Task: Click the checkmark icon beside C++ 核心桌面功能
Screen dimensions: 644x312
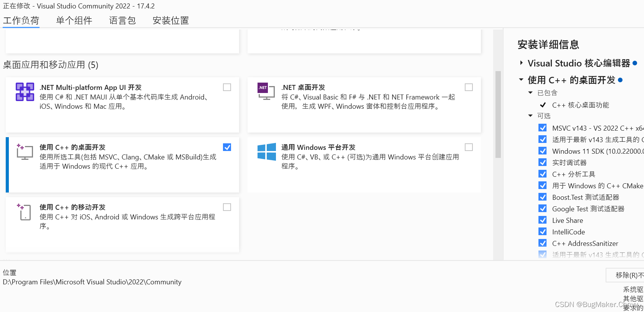Action: [543, 105]
